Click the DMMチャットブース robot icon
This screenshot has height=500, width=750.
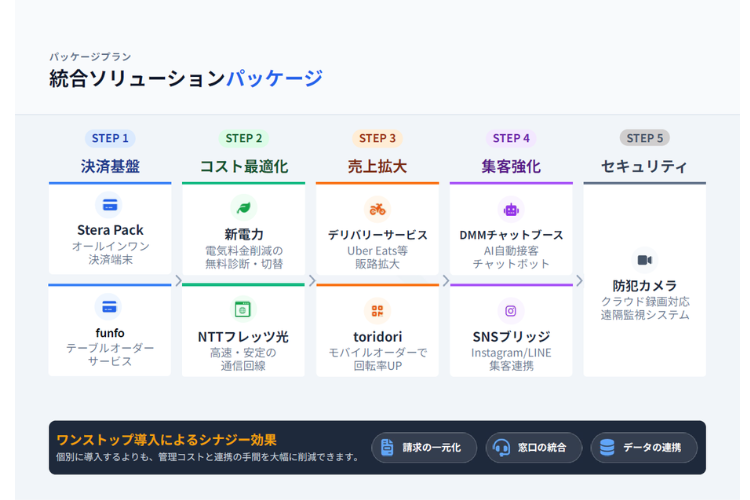(x=511, y=209)
